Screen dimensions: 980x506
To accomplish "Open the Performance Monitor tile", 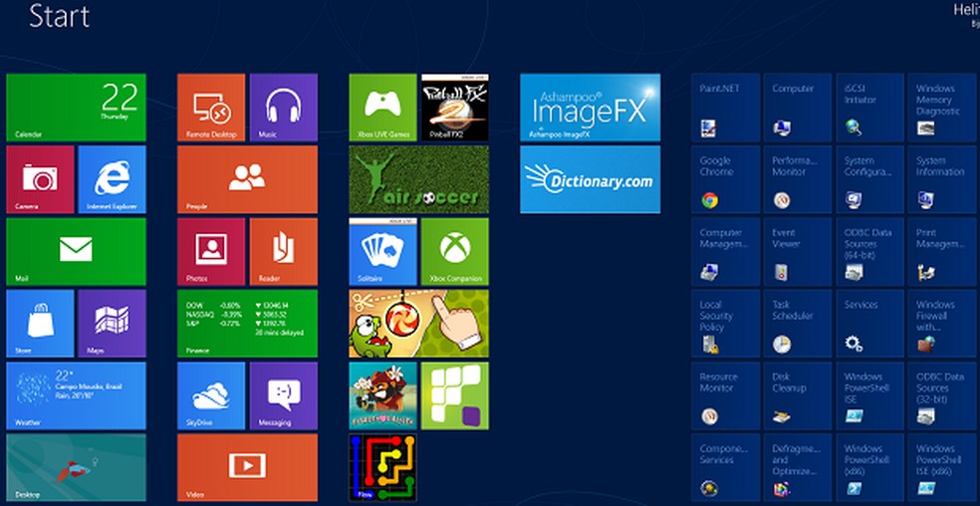I will 798,179.
